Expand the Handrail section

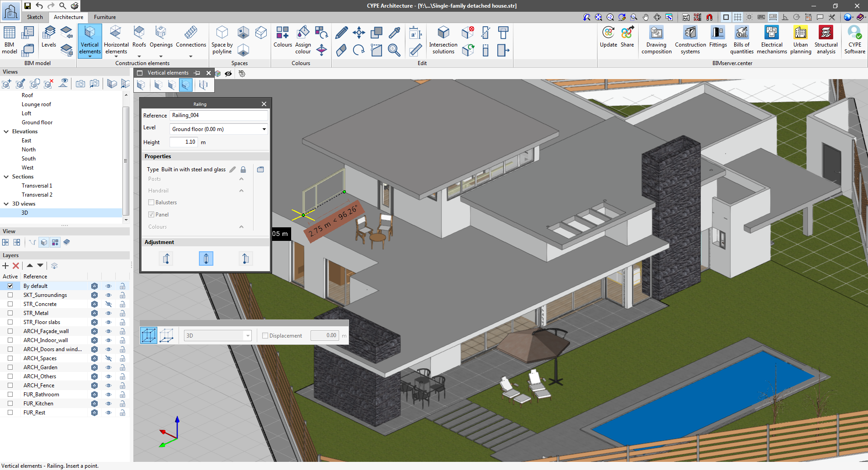[241, 191]
